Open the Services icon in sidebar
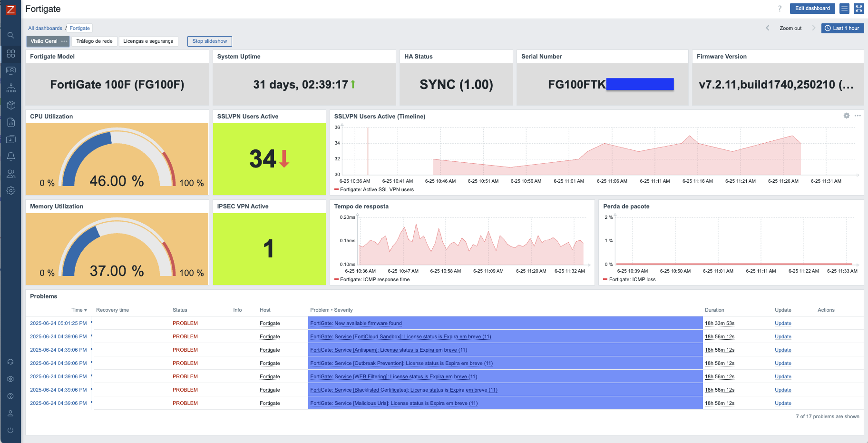This screenshot has width=868, height=443. 10,88
